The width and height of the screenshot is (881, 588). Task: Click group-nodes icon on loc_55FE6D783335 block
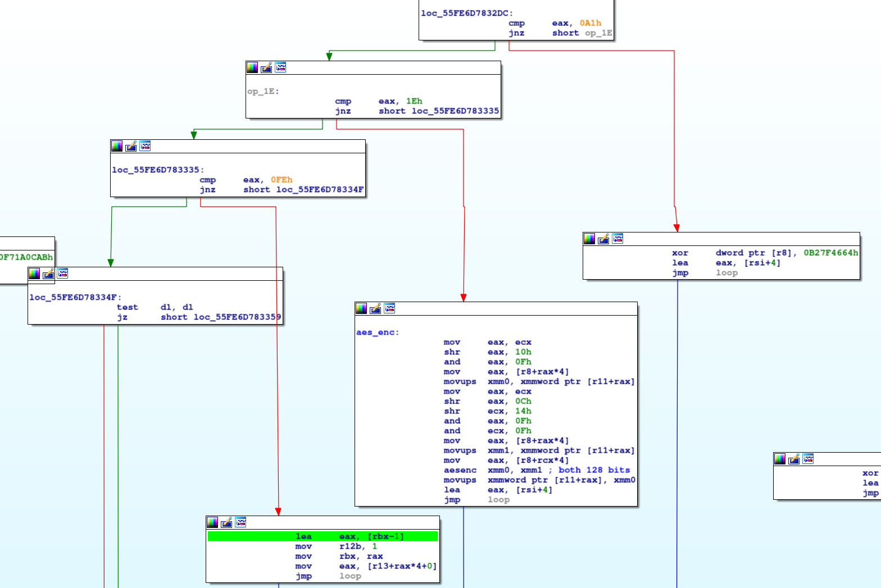point(145,146)
